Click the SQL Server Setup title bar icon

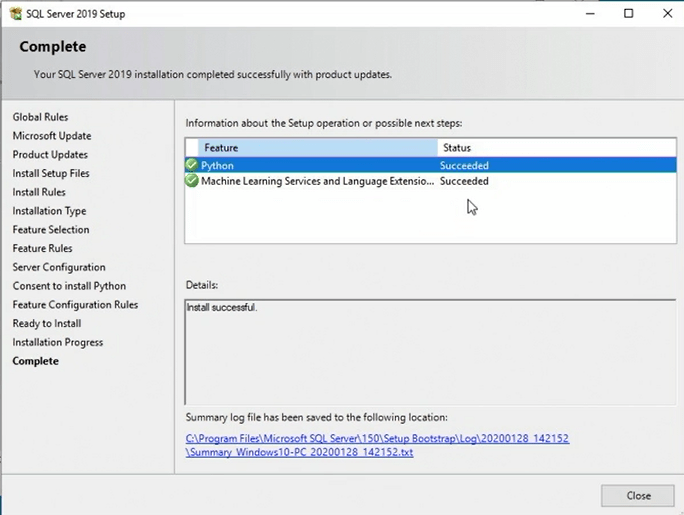tap(15, 14)
